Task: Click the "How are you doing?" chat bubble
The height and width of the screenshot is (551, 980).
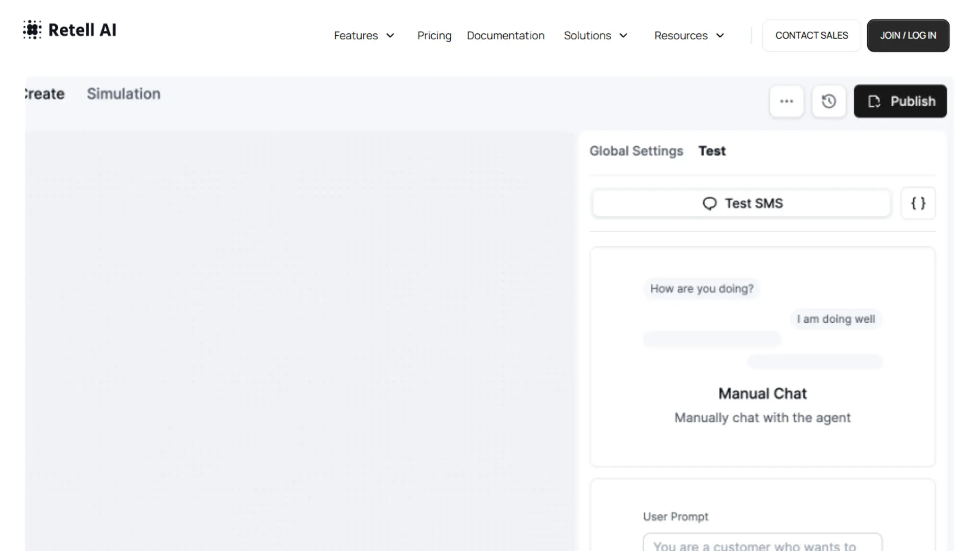Action: tap(701, 289)
